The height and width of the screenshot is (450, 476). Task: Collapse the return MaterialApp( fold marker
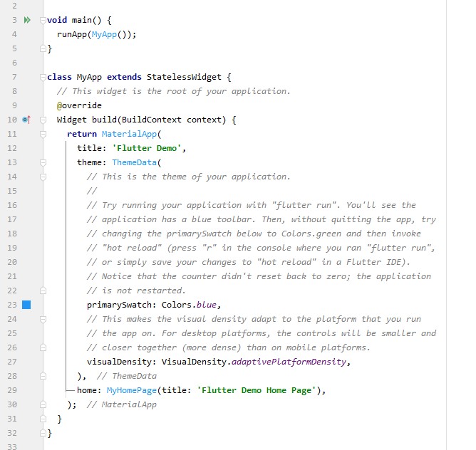43,134
